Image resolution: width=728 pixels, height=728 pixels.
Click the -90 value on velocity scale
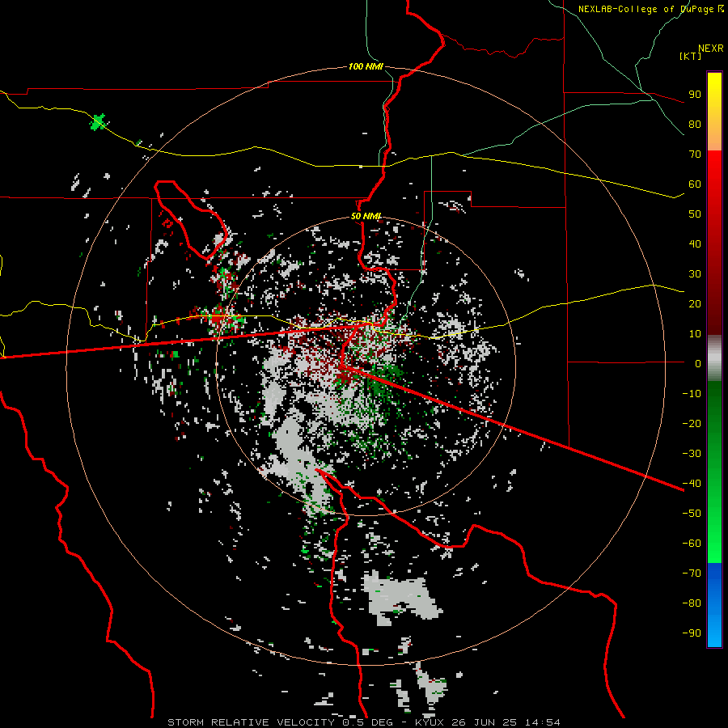[692, 633]
